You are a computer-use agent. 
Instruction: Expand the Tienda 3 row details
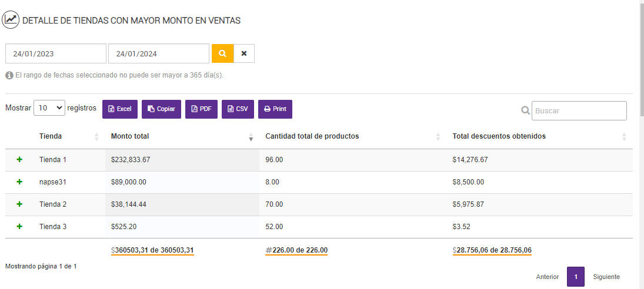point(19,226)
